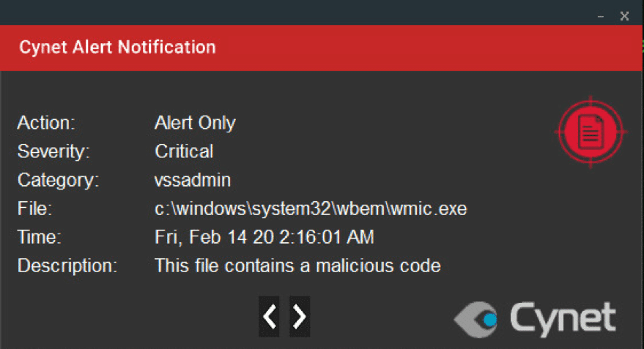644x349 pixels.
Task: Click the Cynet eye logo
Action: tap(476, 320)
